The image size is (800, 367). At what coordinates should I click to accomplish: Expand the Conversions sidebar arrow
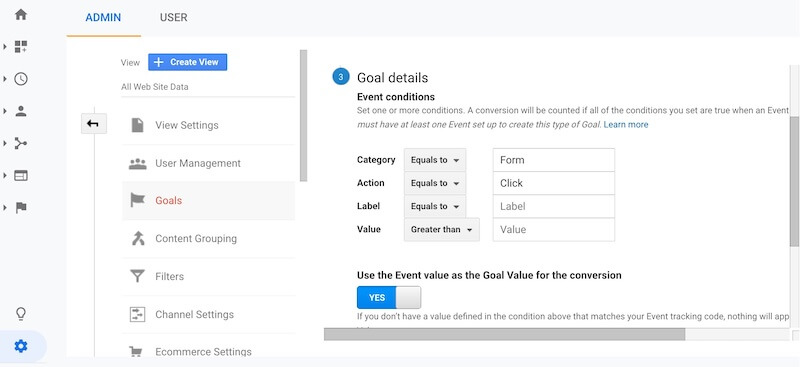5,208
